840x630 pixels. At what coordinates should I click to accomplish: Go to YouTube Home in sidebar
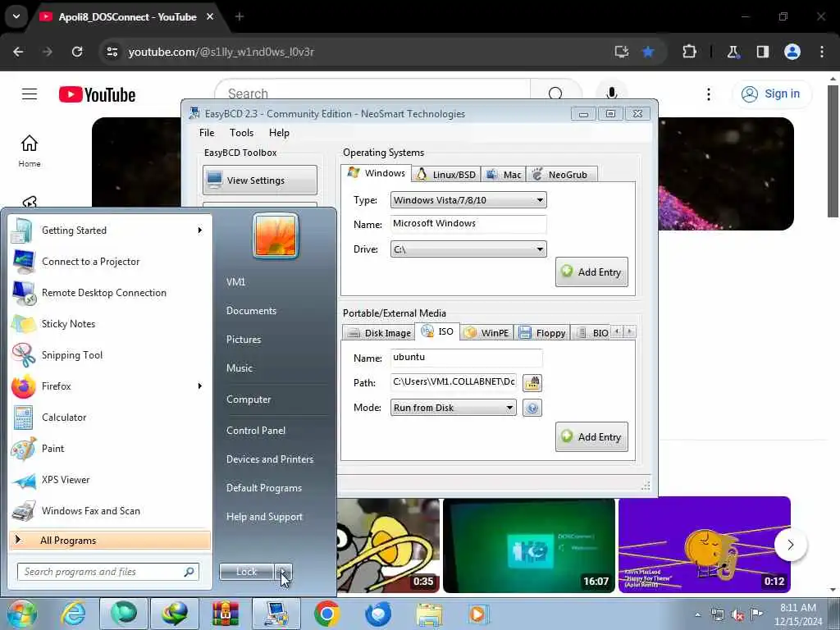[x=30, y=150]
